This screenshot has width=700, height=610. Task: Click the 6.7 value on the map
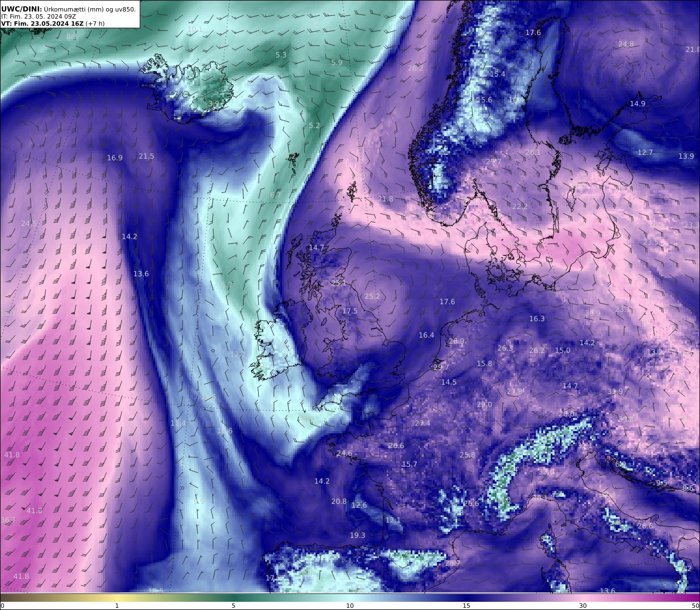[x=276, y=195]
